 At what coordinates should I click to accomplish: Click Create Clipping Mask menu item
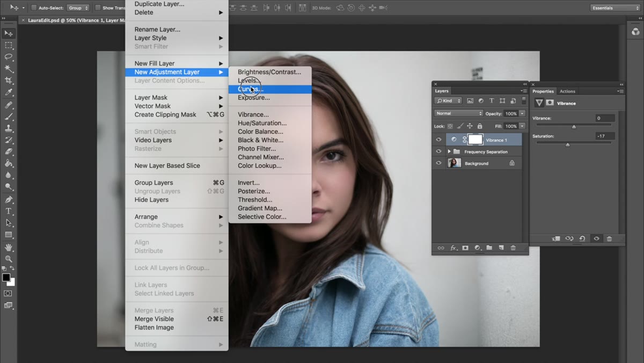[177, 114]
